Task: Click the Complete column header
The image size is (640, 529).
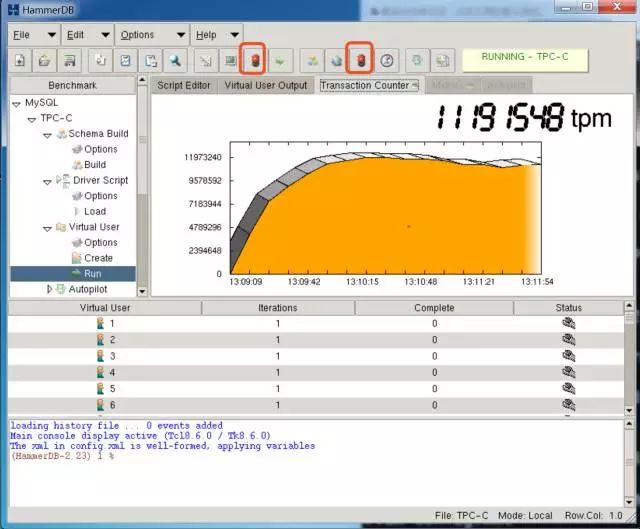Action: pos(434,308)
